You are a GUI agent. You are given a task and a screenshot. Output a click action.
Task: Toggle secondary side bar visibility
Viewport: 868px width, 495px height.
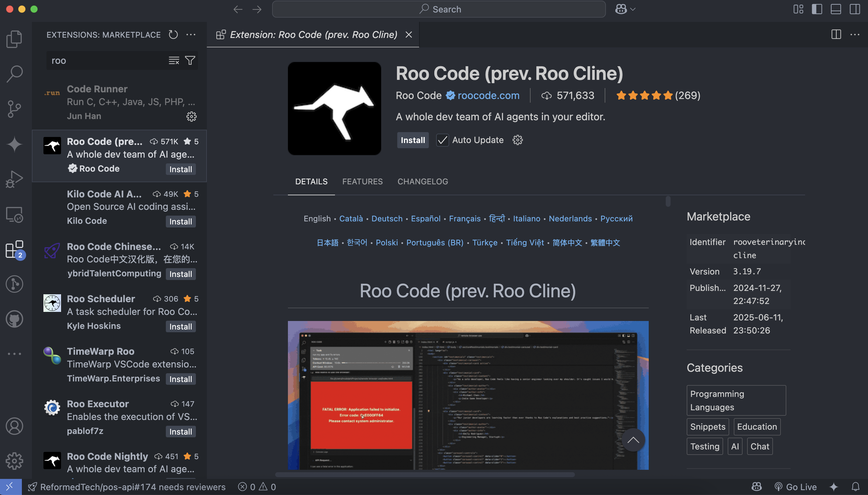coord(855,9)
